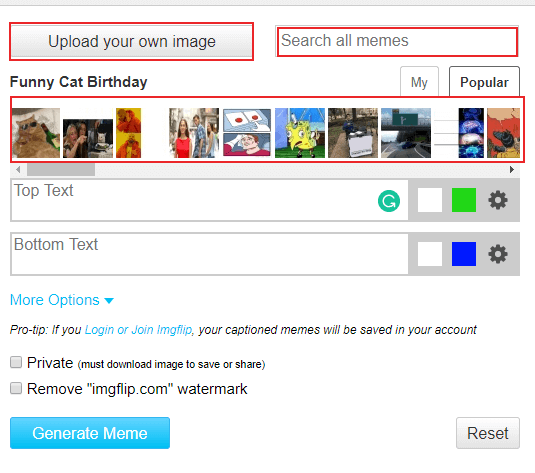Choose the Mocking SpongeBob meme template

[x=300, y=133]
